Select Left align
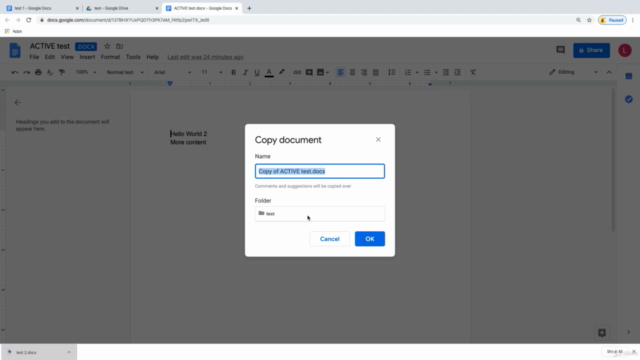Image resolution: width=640 pixels, height=360 pixels. click(x=340, y=72)
